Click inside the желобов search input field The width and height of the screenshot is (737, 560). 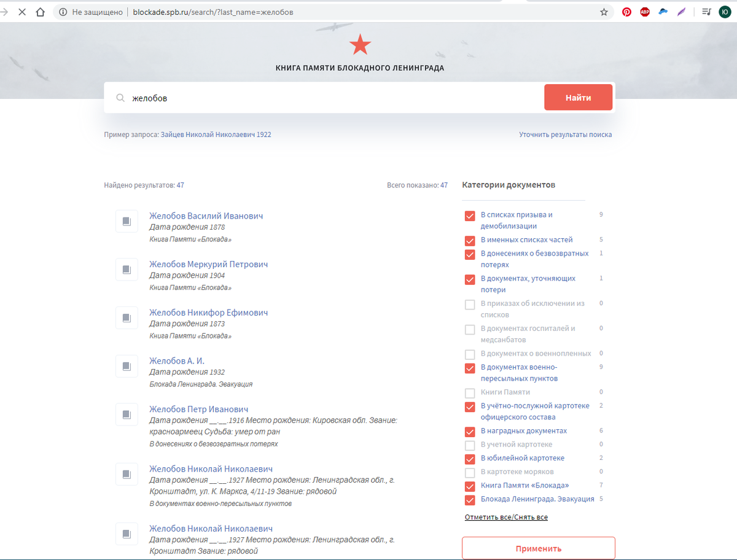pos(246,97)
